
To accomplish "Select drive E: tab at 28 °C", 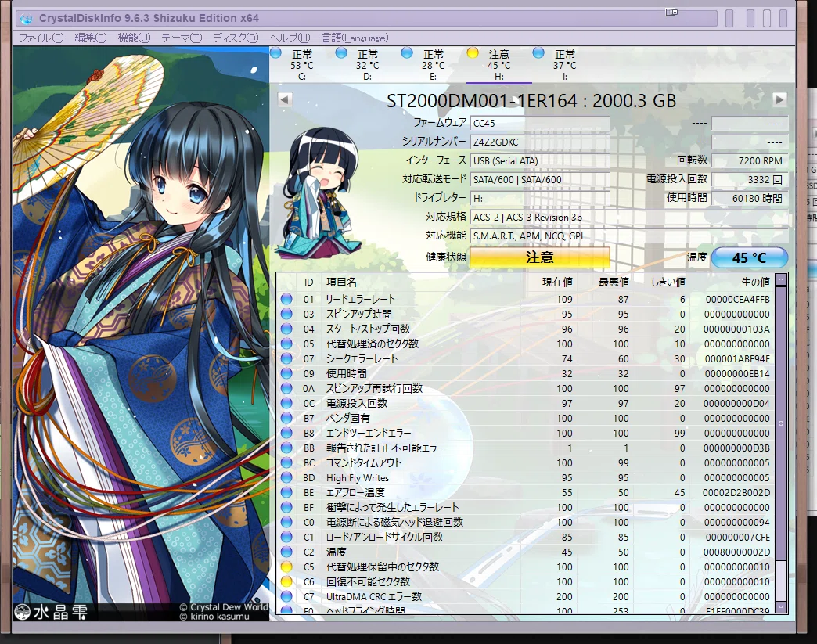I will [434, 65].
